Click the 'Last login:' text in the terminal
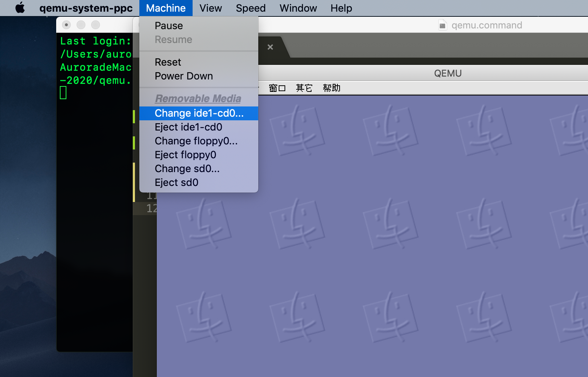 95,41
